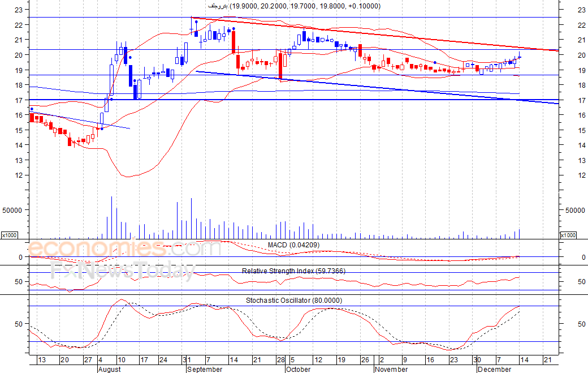Click the Stochastic 50 level label on right
The width and height of the screenshot is (588, 373).
582,324
